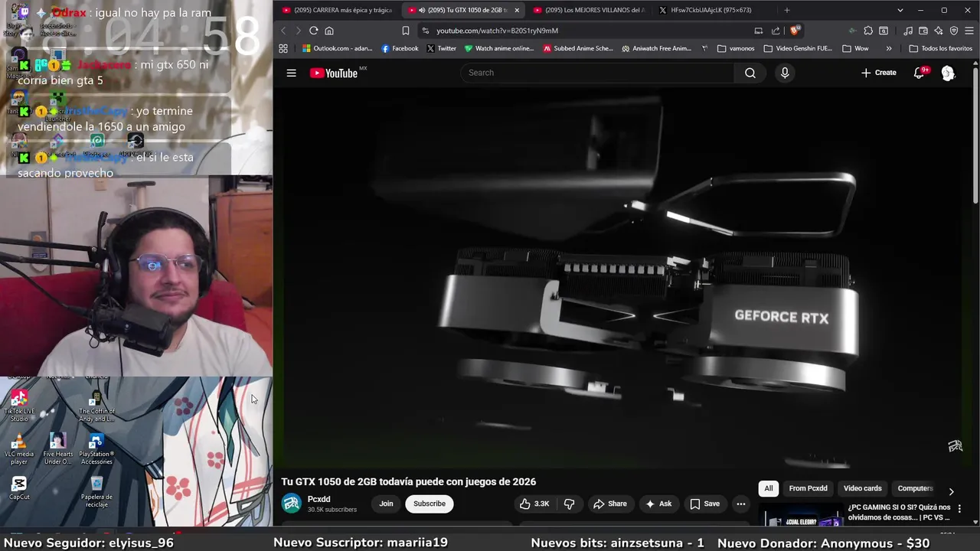Screen dimensions: 980x551
Task: Select the All filter chip
Action: pos(769,488)
